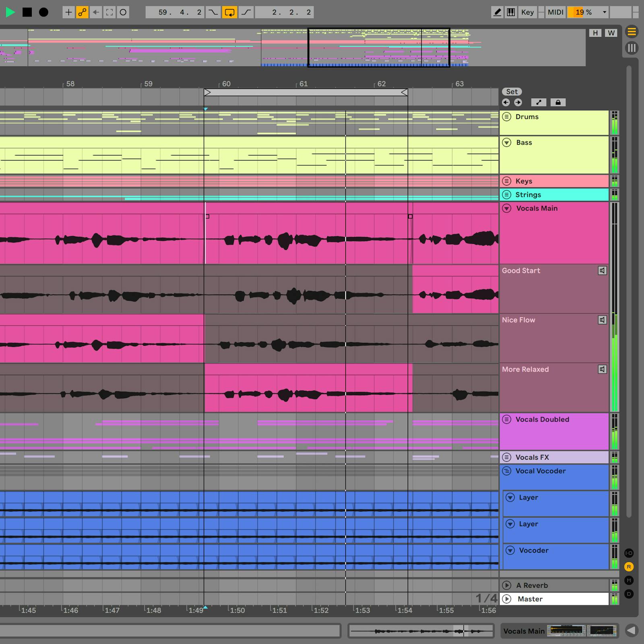Open the zoom percentage dropdown arrow
Screen dimensions: 644x644
pyautogui.click(x=604, y=12)
